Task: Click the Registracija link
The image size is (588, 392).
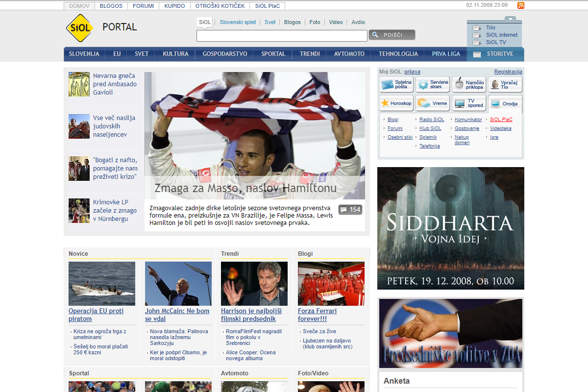Action: pyautogui.click(x=508, y=72)
